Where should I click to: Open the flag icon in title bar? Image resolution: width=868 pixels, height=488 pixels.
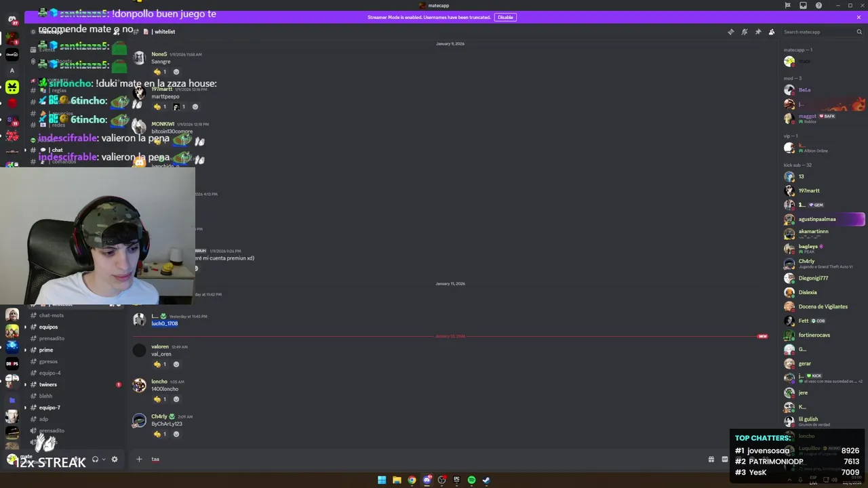(787, 5)
